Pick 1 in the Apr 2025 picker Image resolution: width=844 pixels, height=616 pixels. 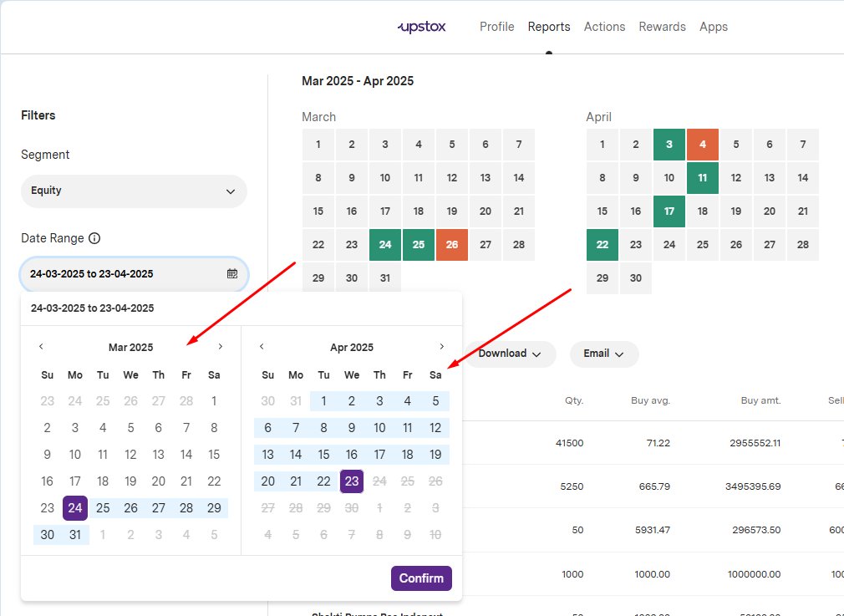323,401
